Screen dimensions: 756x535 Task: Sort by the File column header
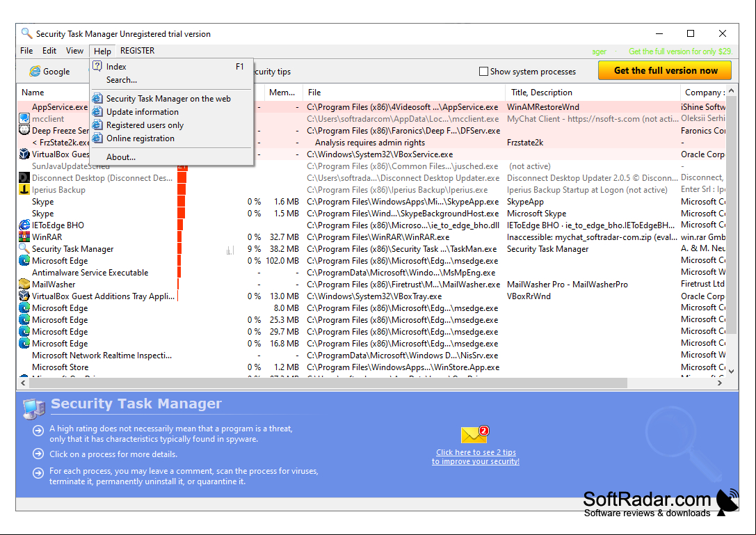point(403,92)
